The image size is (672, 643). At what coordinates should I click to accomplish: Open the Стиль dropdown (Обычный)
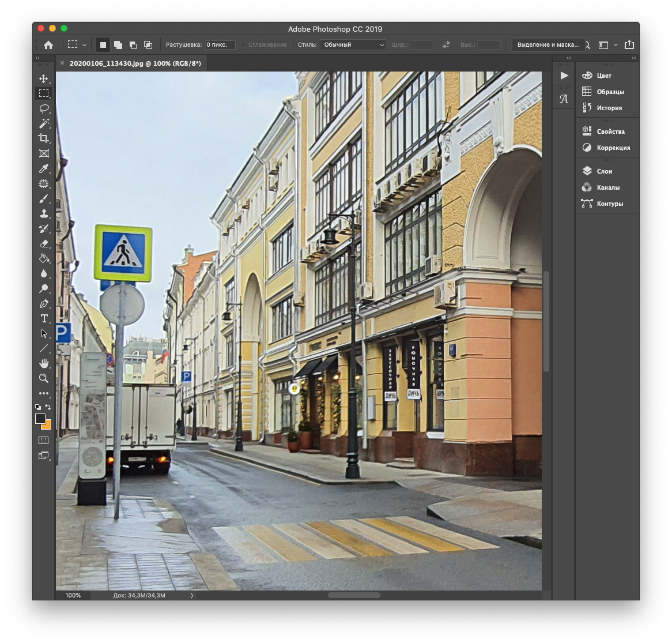[353, 45]
